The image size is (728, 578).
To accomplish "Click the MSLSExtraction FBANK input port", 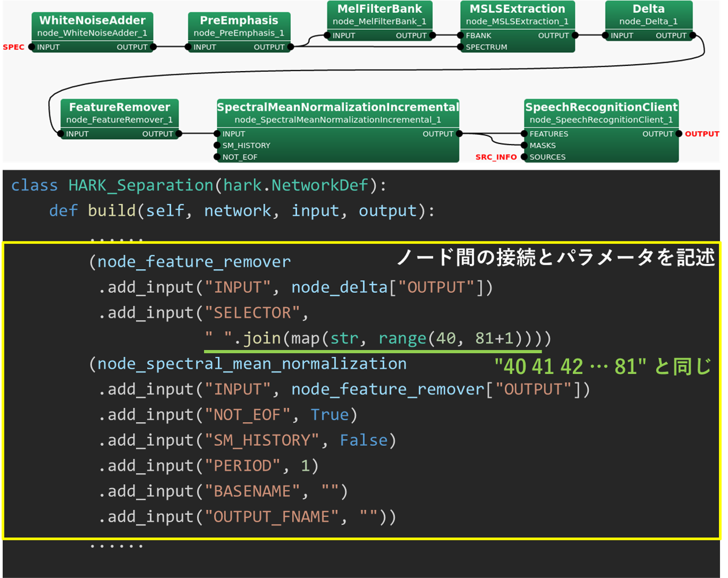I will coord(461,36).
